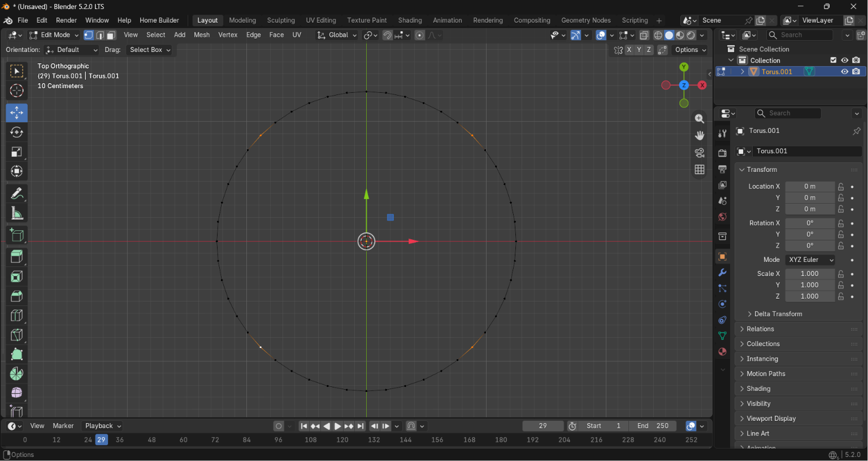Open the Modifiers wrench properties tab
Screen dimensions: 868x461
pos(722,273)
